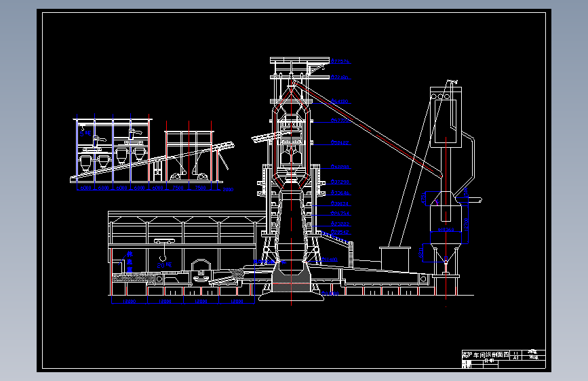Click the 2000 dimension text

228,189
